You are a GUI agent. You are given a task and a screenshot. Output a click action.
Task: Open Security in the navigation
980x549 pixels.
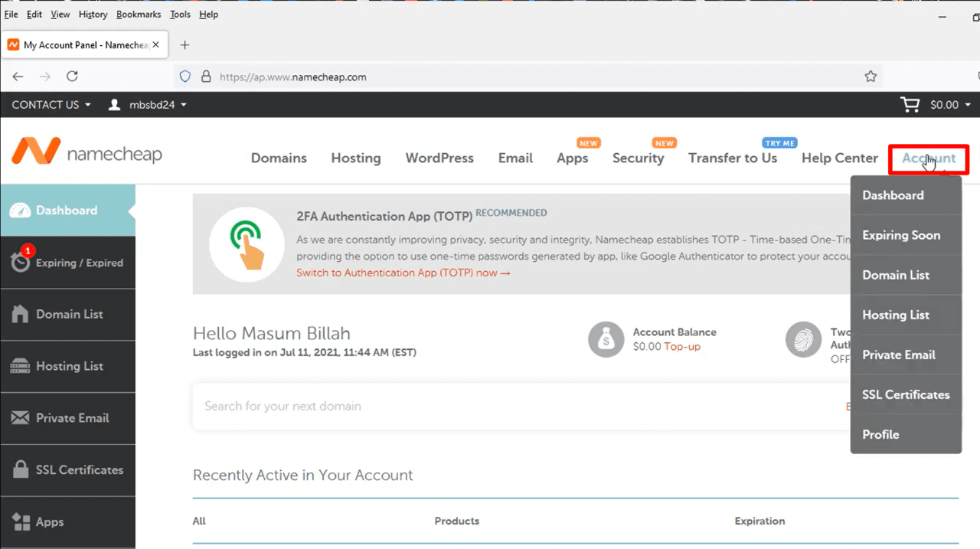point(638,158)
